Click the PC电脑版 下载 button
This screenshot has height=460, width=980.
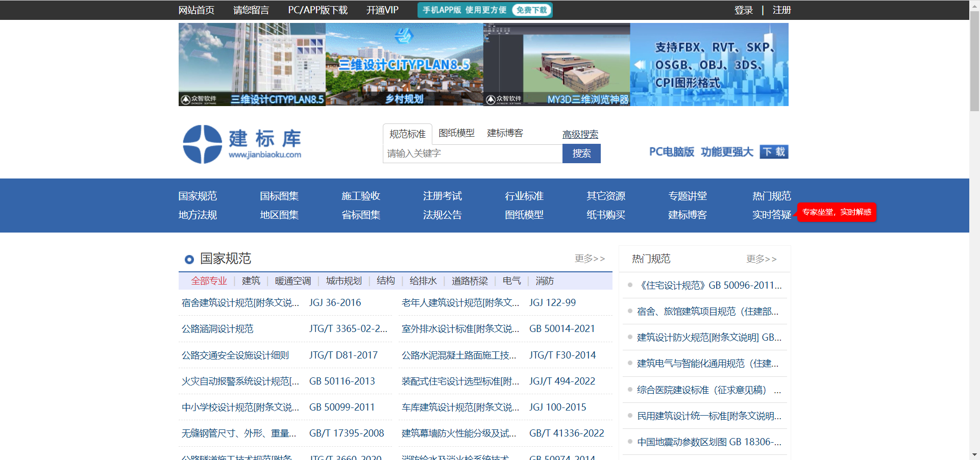(774, 152)
